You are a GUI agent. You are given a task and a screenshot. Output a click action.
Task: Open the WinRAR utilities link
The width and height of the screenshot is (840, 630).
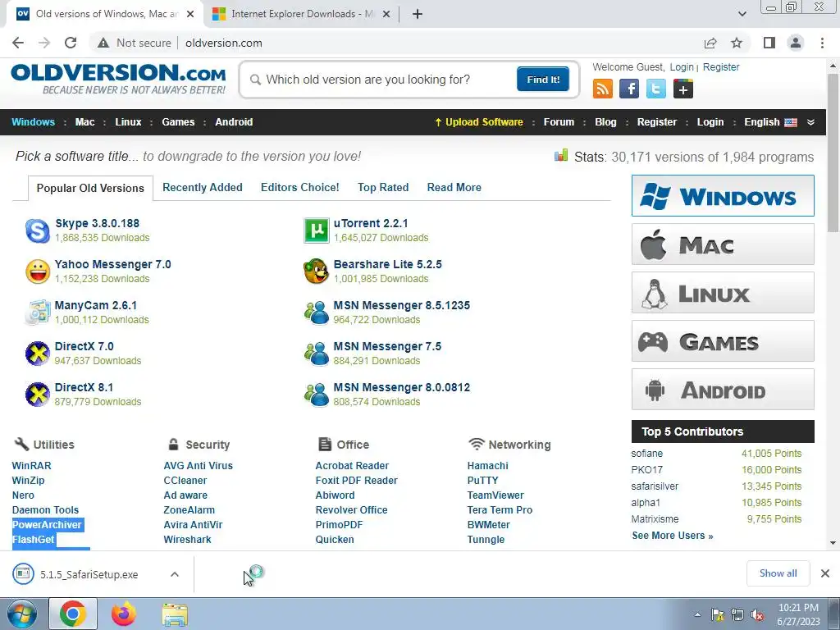click(32, 466)
